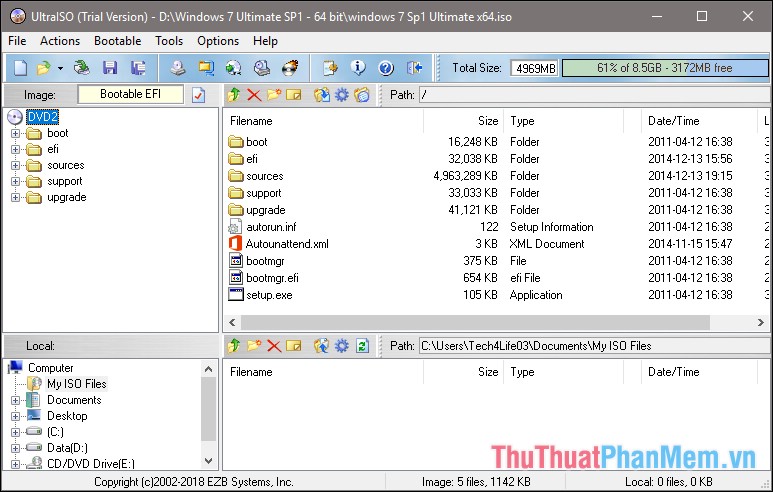Click the Rename icon in image toolbar
The image size is (773, 492).
[x=294, y=94]
